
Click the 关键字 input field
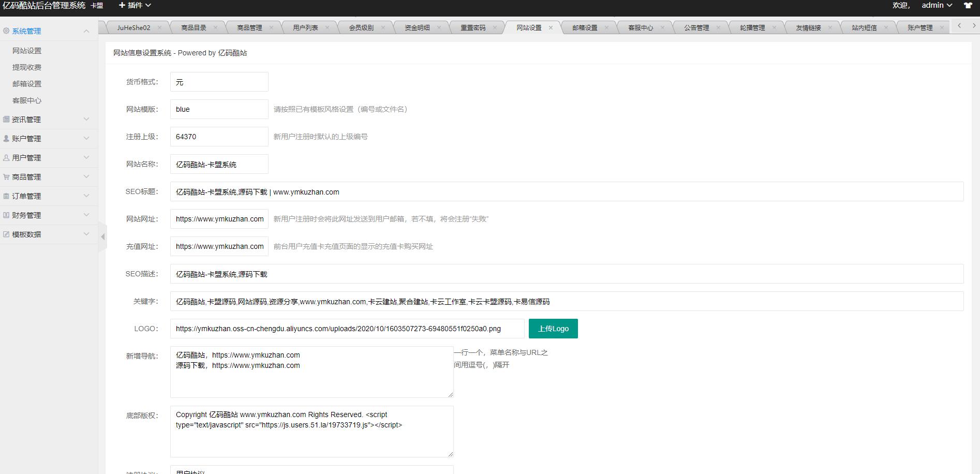coord(567,301)
